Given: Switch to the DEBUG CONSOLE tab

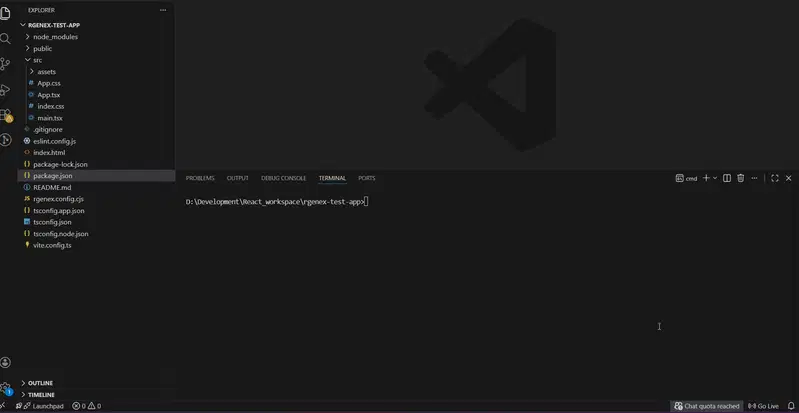Looking at the screenshot, I should point(283,178).
